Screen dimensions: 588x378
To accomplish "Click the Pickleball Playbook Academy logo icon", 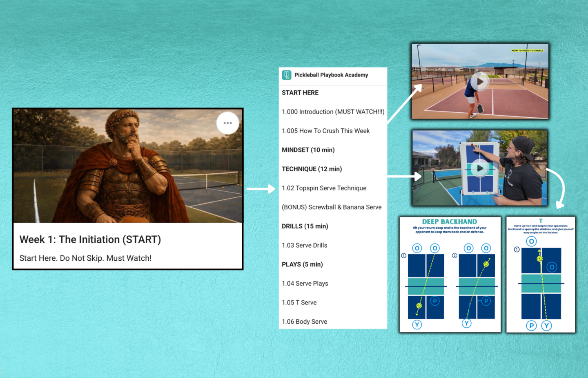I will (x=287, y=75).
